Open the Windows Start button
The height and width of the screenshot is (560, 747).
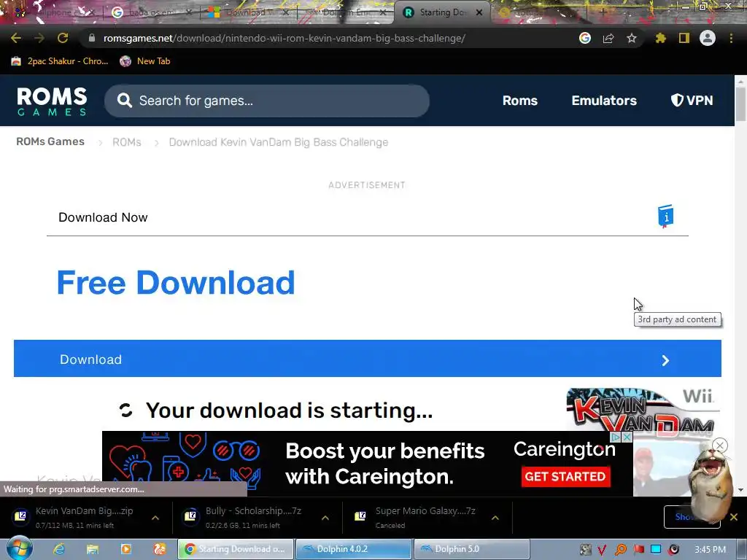(x=20, y=548)
